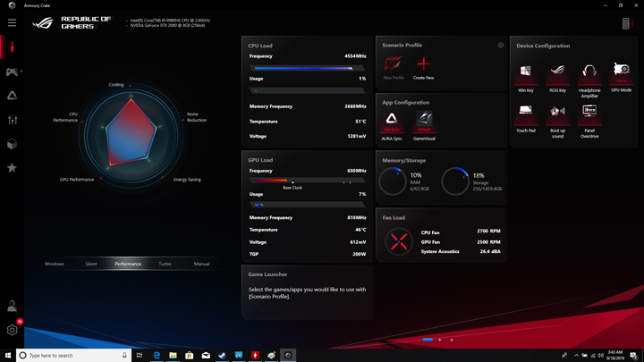This screenshot has width=644, height=362.
Task: Select the Turbo performance mode
Action: (x=165, y=264)
